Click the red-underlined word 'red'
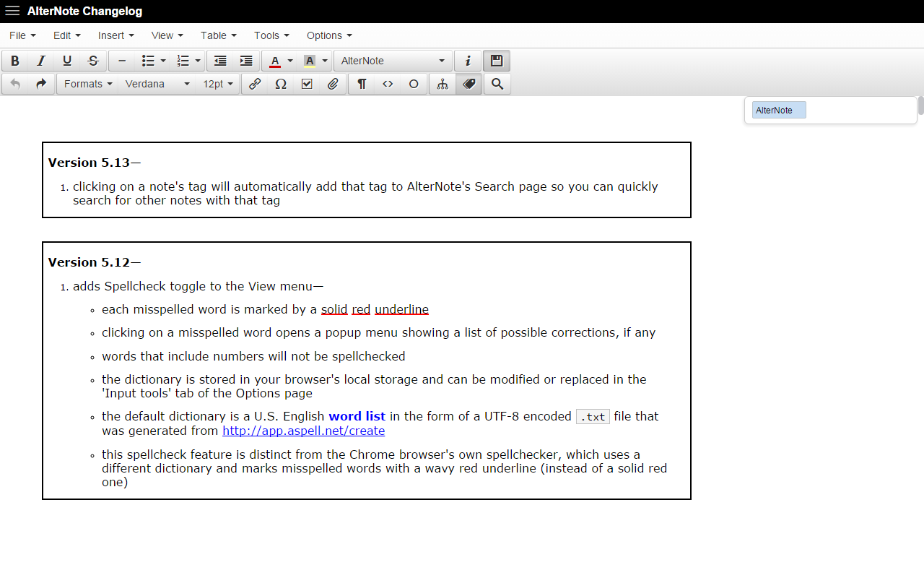924x578 pixels. (x=361, y=309)
